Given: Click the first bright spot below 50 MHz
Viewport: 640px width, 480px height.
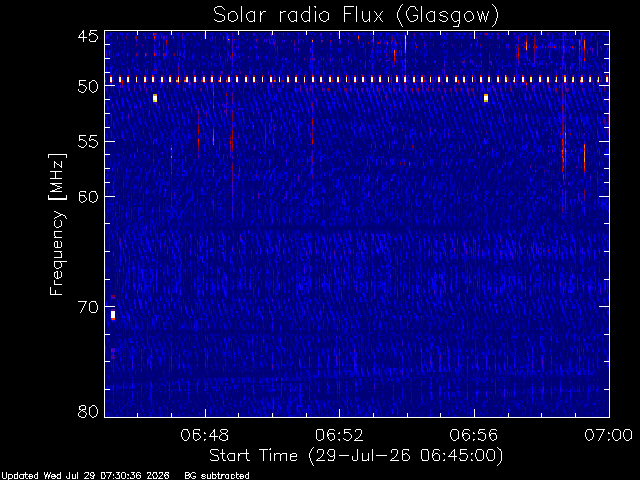Looking at the screenshot, I should [x=155, y=98].
